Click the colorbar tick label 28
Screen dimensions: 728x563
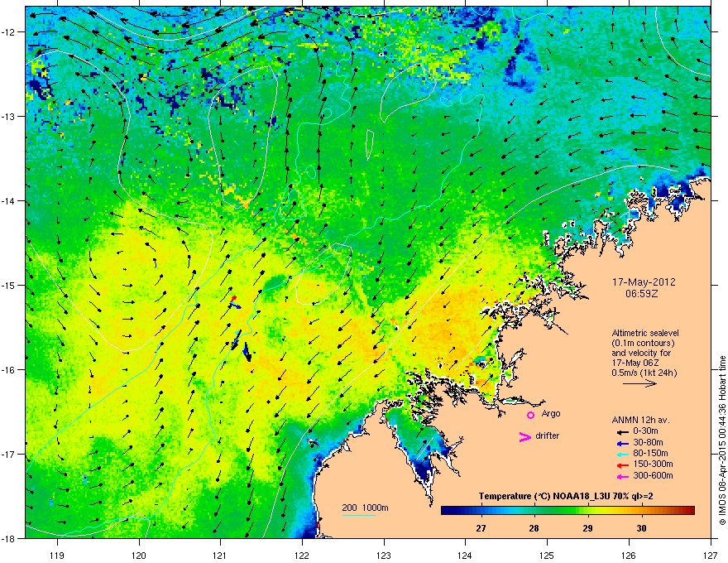[x=534, y=528]
